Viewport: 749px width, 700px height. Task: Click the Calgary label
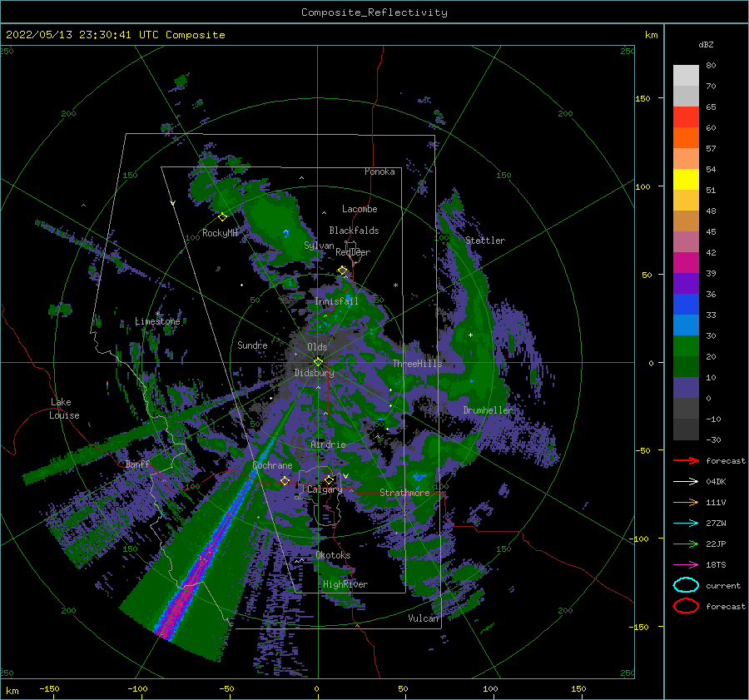(325, 489)
